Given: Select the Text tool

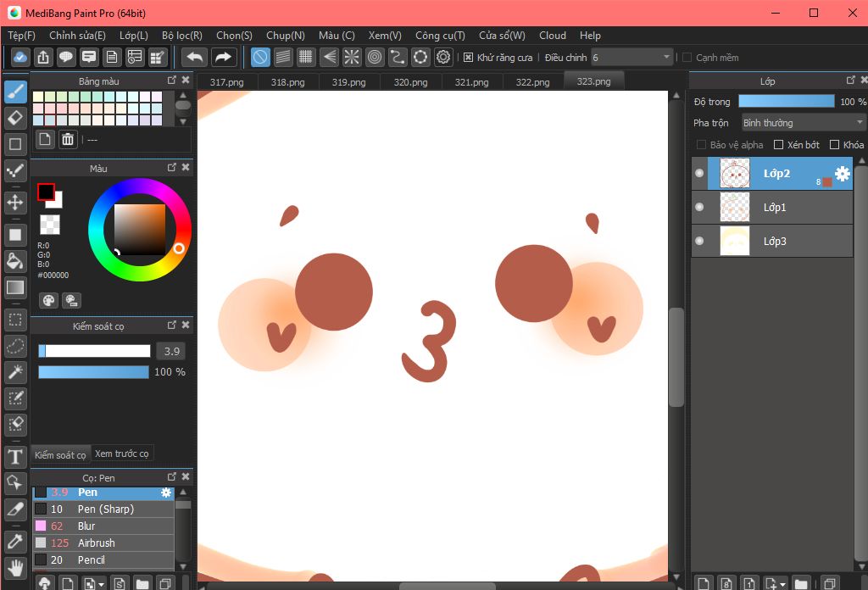Looking at the screenshot, I should (15, 457).
